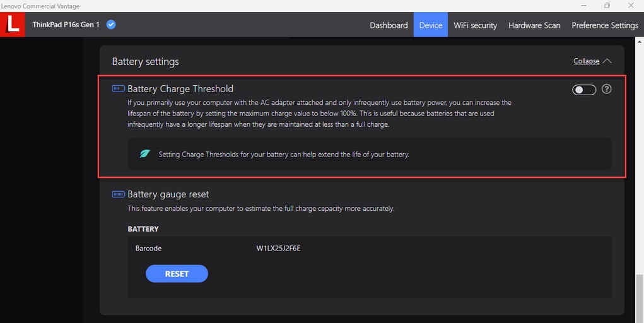Click the green leaf eco icon

pyautogui.click(x=145, y=154)
